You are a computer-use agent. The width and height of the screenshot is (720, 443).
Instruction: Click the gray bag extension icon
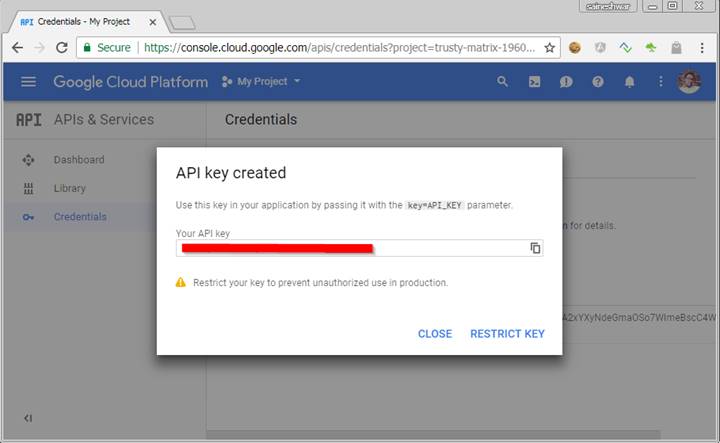676,47
